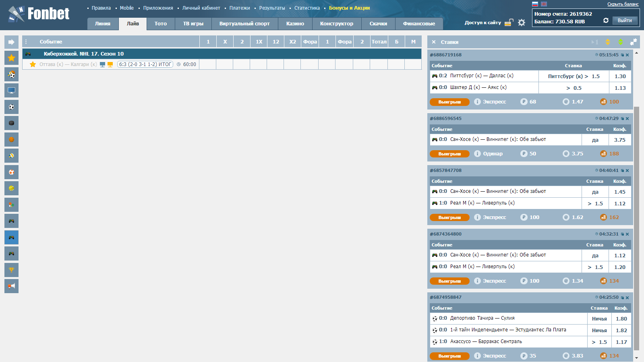Image resolution: width=644 pixels, height=362 pixels.
Task: Select the hockey puck sport filter
Action: click(x=11, y=123)
